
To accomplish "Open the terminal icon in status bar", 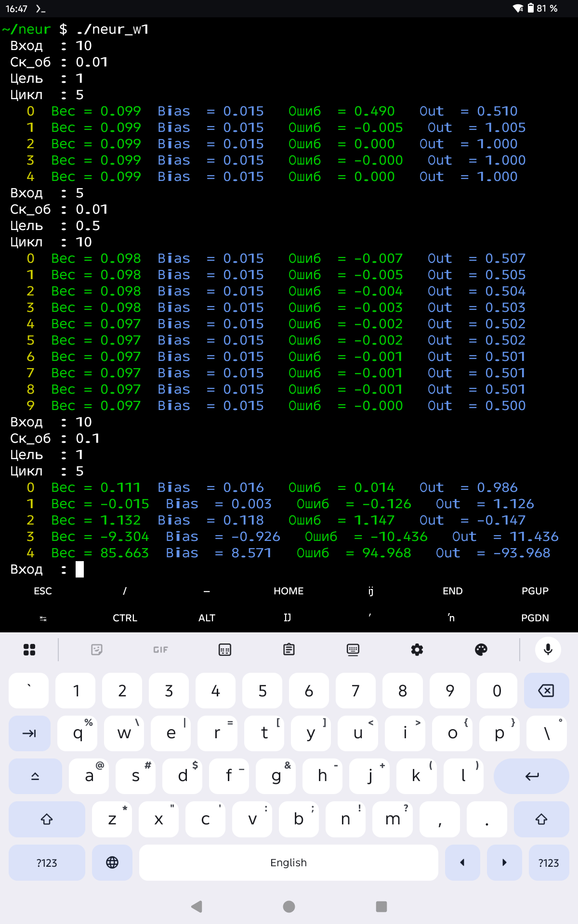I will tap(40, 9).
